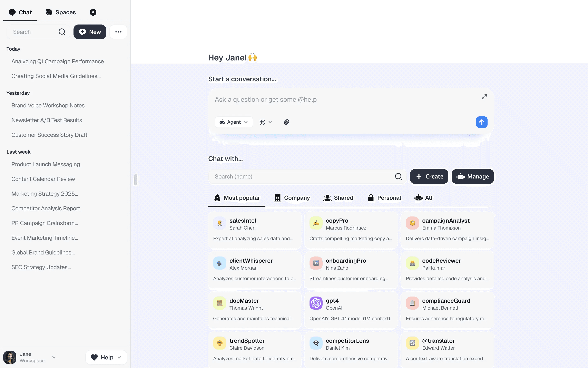The image size is (588, 368).
Task: Send message with blue arrow button
Action: (x=481, y=122)
